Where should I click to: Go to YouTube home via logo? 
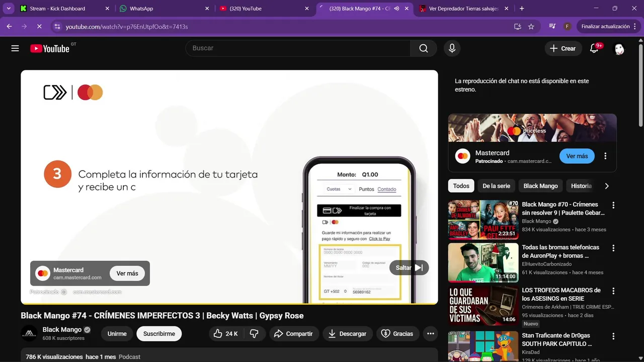click(50, 48)
